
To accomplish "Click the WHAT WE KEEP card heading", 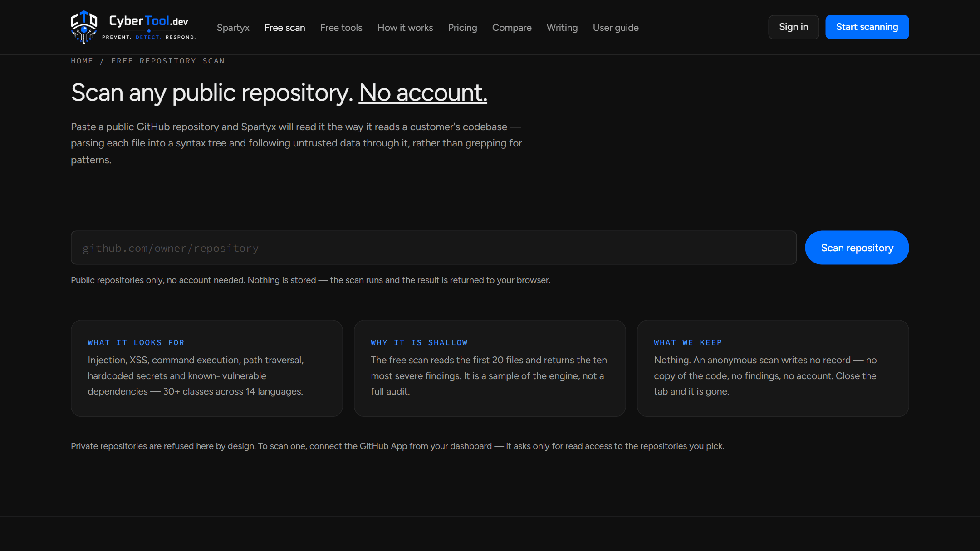I will coord(688,342).
